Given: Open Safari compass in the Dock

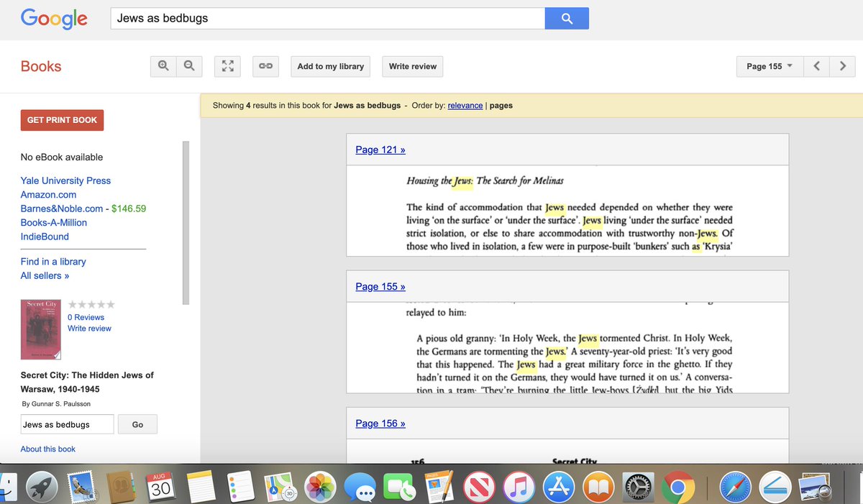Looking at the screenshot, I should click(735, 488).
